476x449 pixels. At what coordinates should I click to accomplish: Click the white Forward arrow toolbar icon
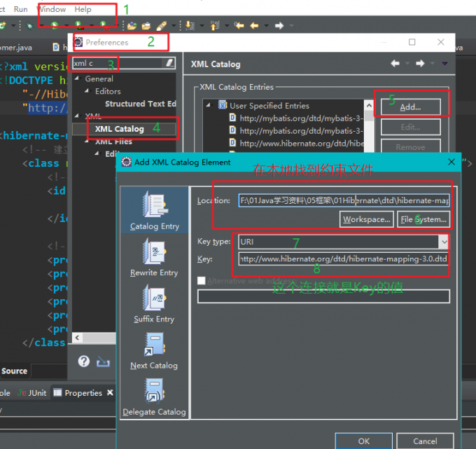pyautogui.click(x=279, y=26)
